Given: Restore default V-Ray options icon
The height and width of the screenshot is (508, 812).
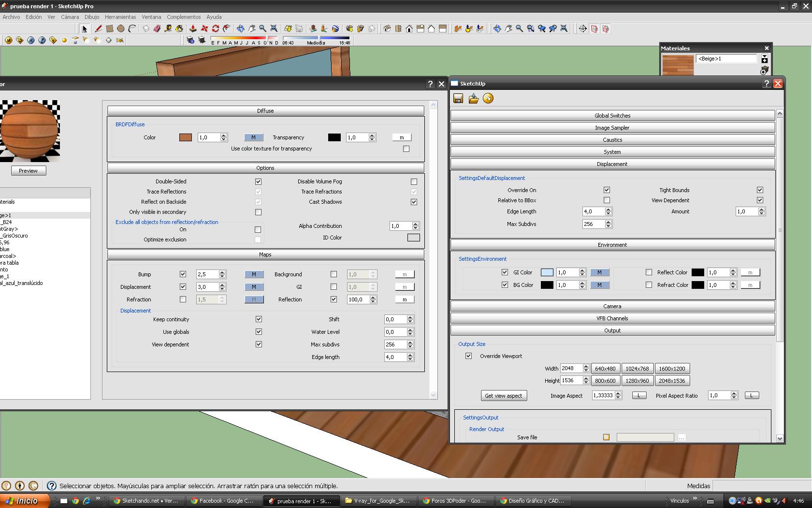Looking at the screenshot, I should pos(488,99).
